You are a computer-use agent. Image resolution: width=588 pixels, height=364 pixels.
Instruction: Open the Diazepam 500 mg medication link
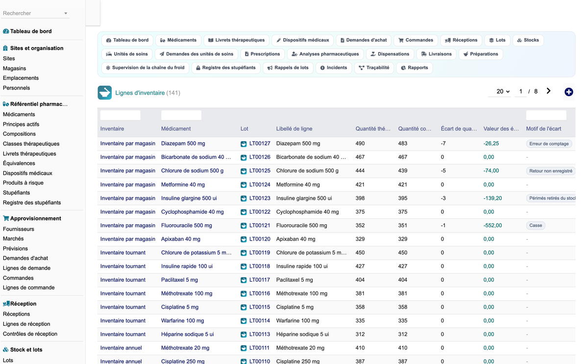(183, 144)
